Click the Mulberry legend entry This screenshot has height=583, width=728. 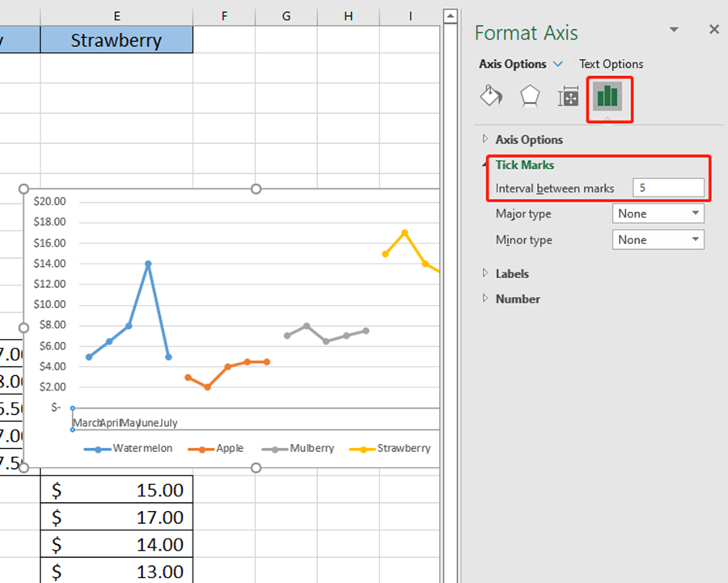298,449
